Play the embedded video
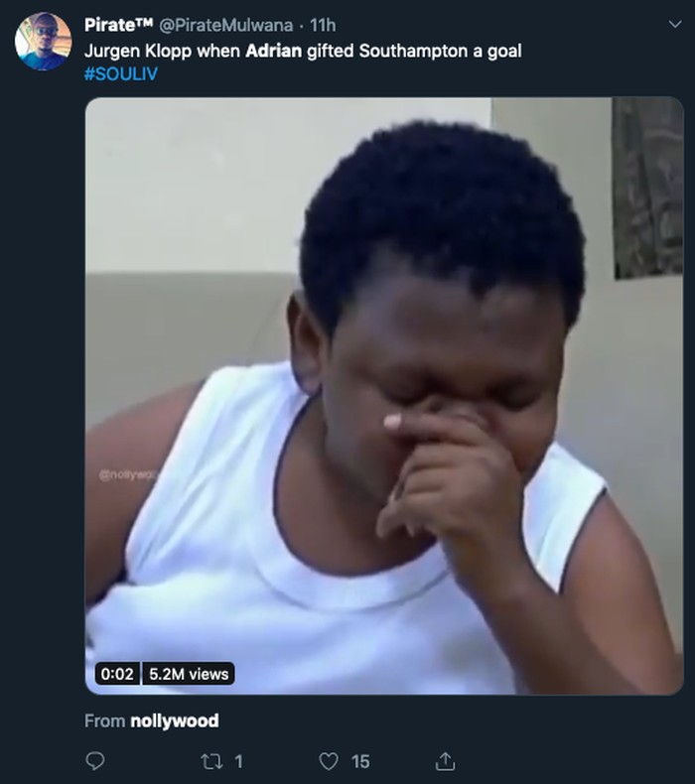 [x=383, y=395]
